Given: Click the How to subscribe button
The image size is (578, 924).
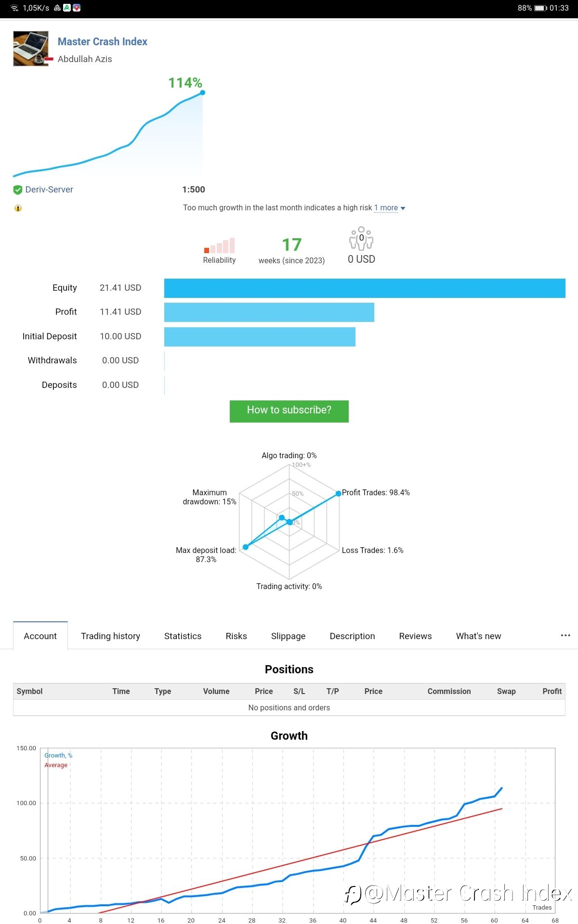Looking at the screenshot, I should point(289,411).
